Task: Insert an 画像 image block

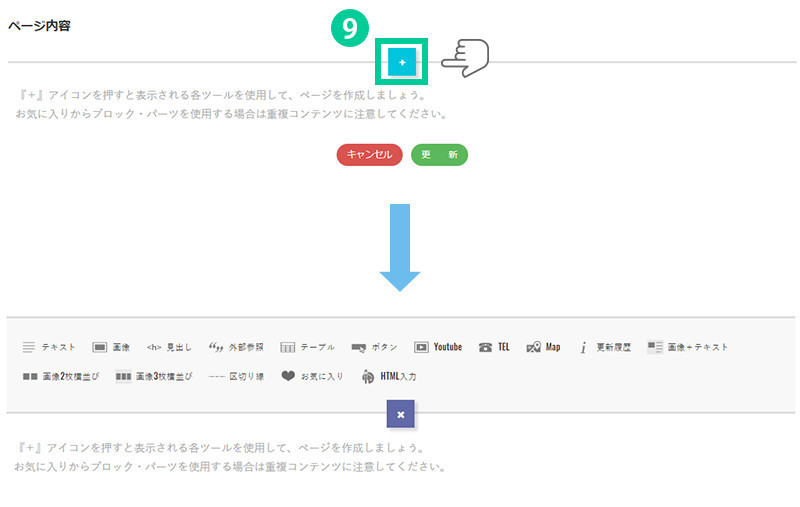Action: [x=111, y=347]
